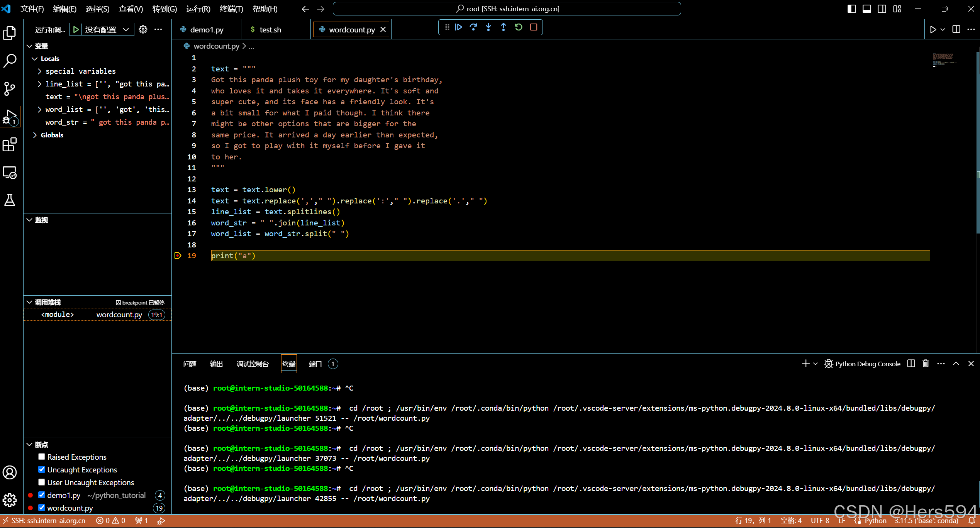Uncheck the Uncaught Exceptions breakpoint
980x528 pixels.
coord(42,469)
